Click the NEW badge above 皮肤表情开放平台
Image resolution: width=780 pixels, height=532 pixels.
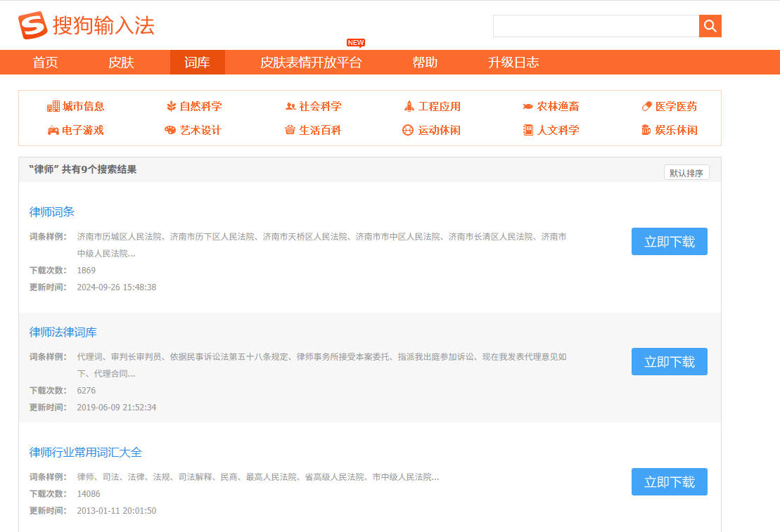point(356,43)
